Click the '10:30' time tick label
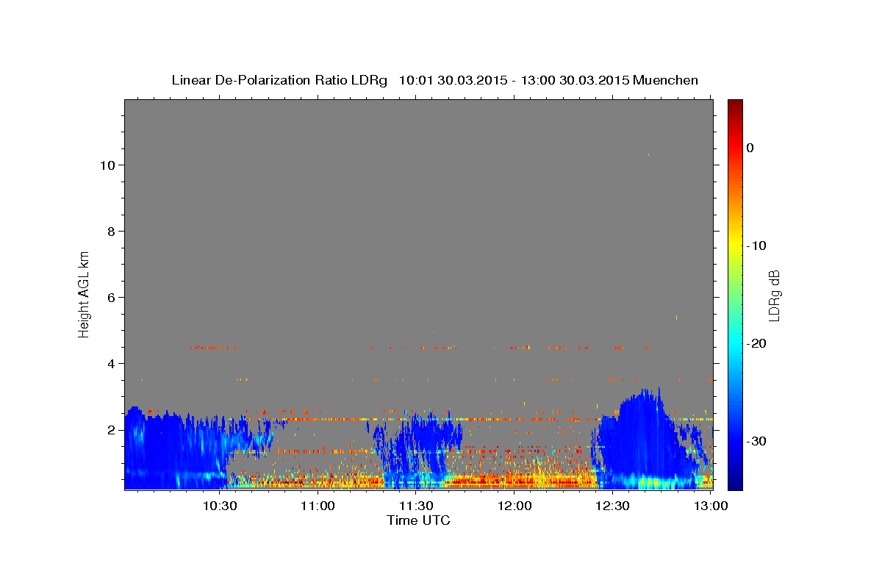882x588 pixels. click(x=219, y=506)
